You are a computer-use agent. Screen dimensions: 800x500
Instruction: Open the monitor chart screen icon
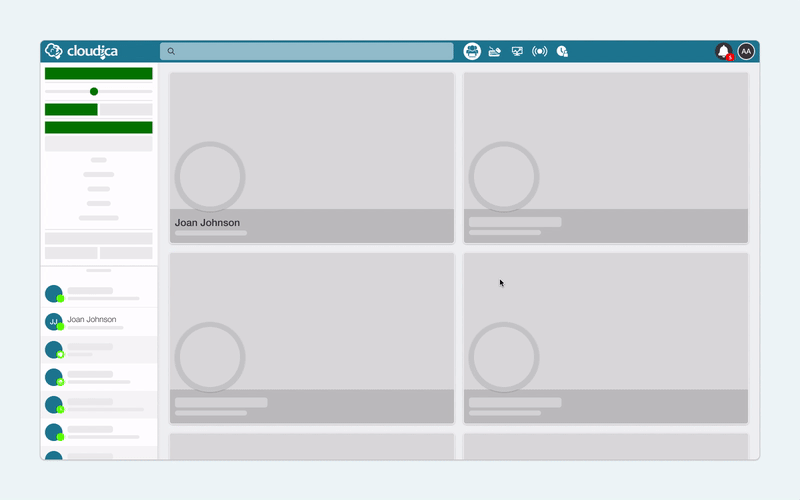click(517, 52)
